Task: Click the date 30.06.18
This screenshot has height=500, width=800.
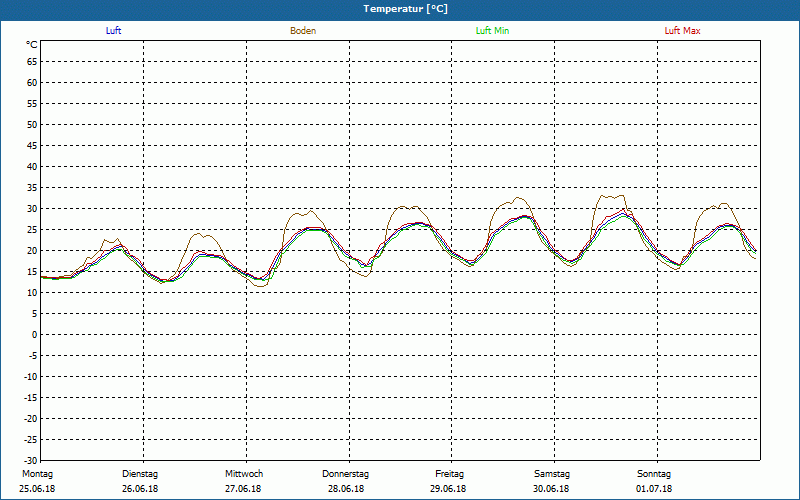Action: tap(551, 489)
